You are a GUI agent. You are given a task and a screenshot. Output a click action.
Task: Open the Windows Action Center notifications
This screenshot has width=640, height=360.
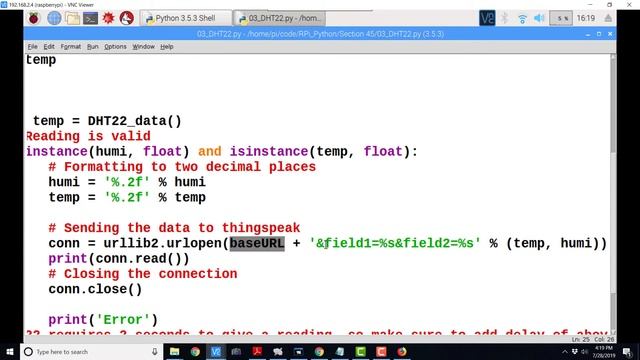pos(627,352)
